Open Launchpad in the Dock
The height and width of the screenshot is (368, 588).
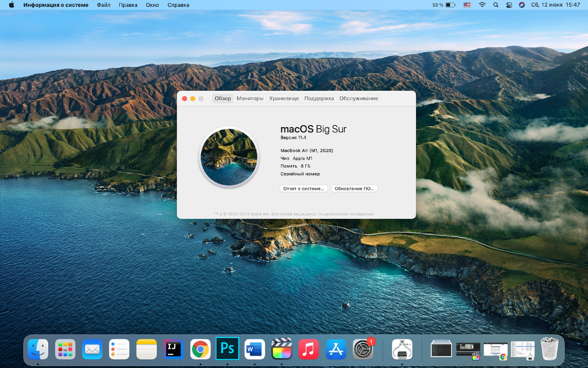click(65, 349)
